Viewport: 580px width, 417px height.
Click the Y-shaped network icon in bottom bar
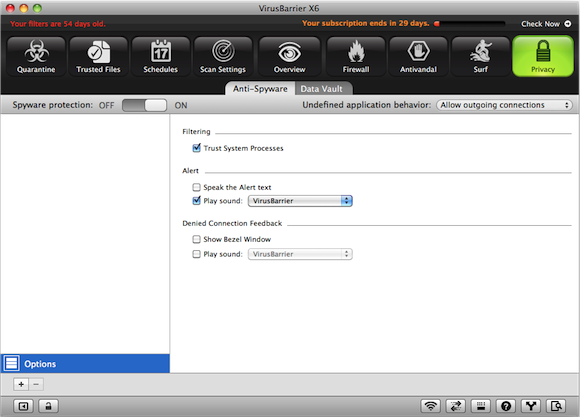(531, 406)
